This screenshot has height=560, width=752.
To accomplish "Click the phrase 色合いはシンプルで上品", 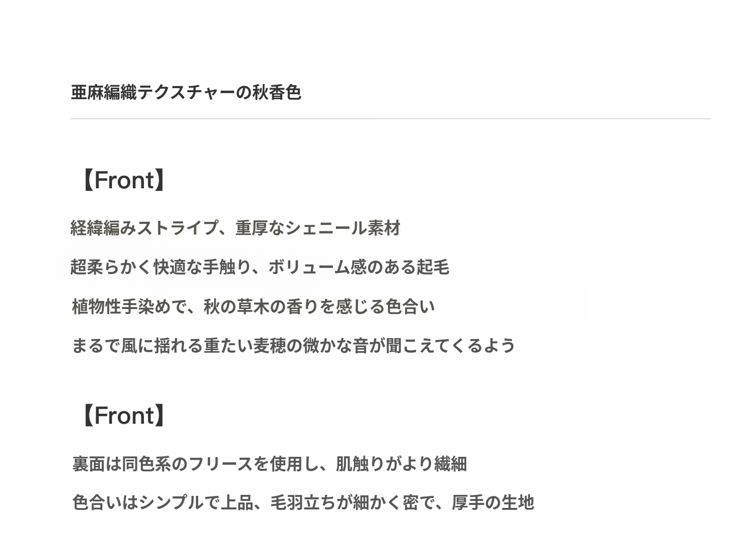I will (162, 502).
